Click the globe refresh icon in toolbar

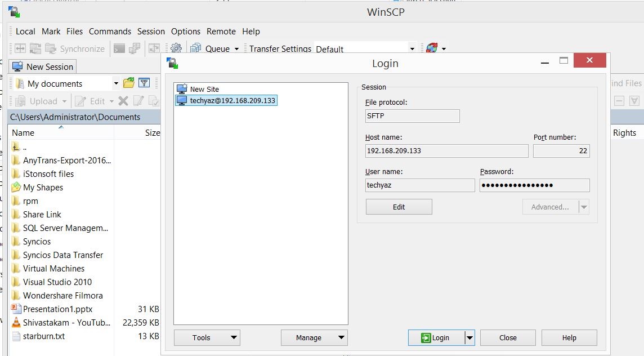point(432,48)
